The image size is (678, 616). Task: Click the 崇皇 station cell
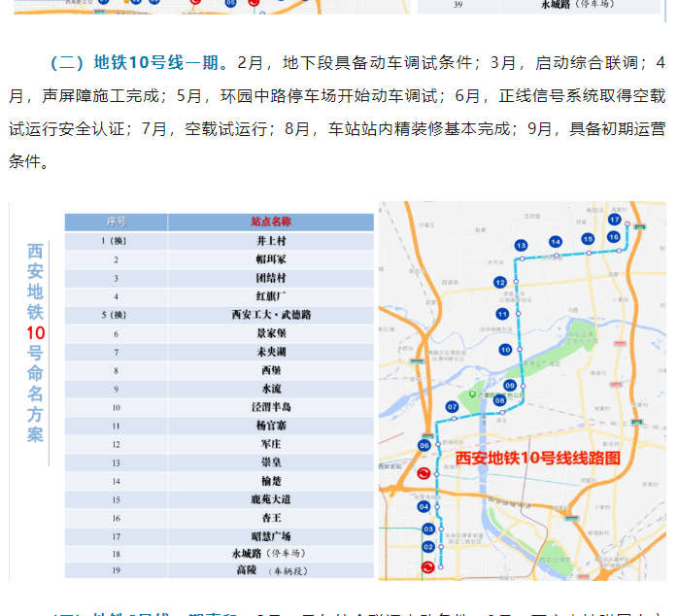[x=271, y=462]
